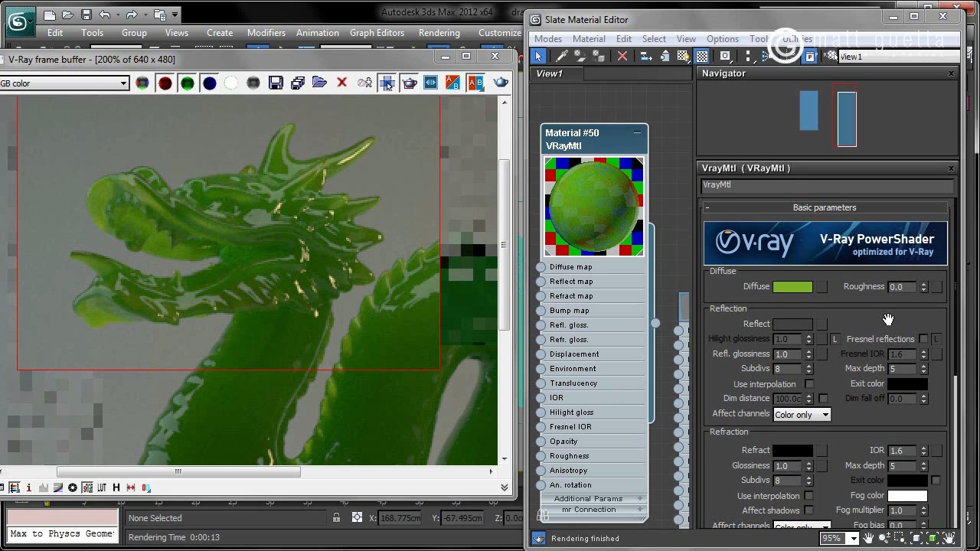The width and height of the screenshot is (980, 551).
Task: Switch to alpha channel white circle
Action: coord(231,83)
